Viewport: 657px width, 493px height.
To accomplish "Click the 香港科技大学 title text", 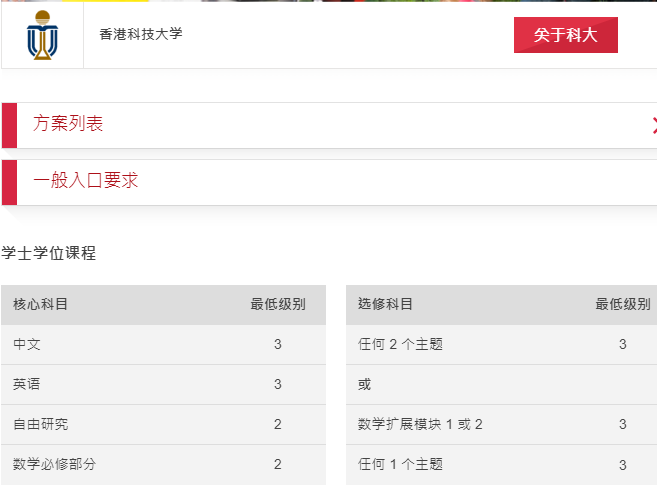I will coord(141,34).
